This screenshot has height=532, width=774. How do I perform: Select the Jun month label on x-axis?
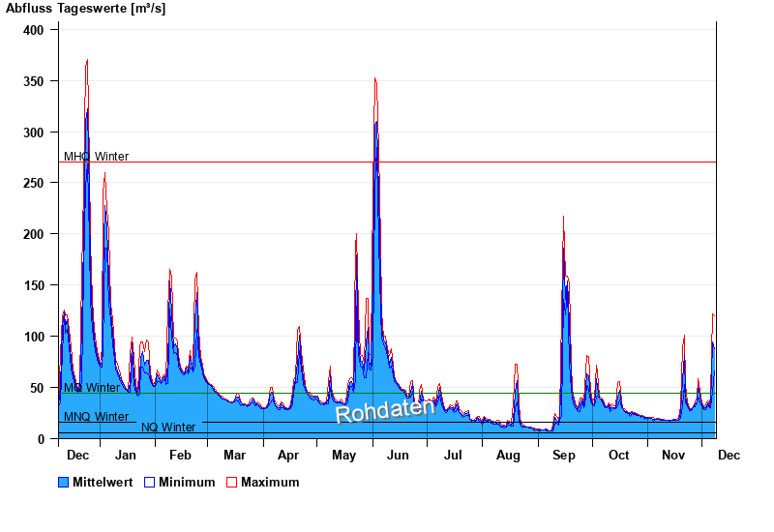click(398, 455)
